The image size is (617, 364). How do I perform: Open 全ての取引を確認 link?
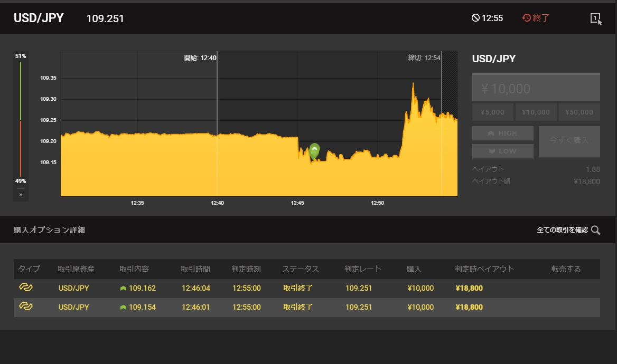click(562, 230)
